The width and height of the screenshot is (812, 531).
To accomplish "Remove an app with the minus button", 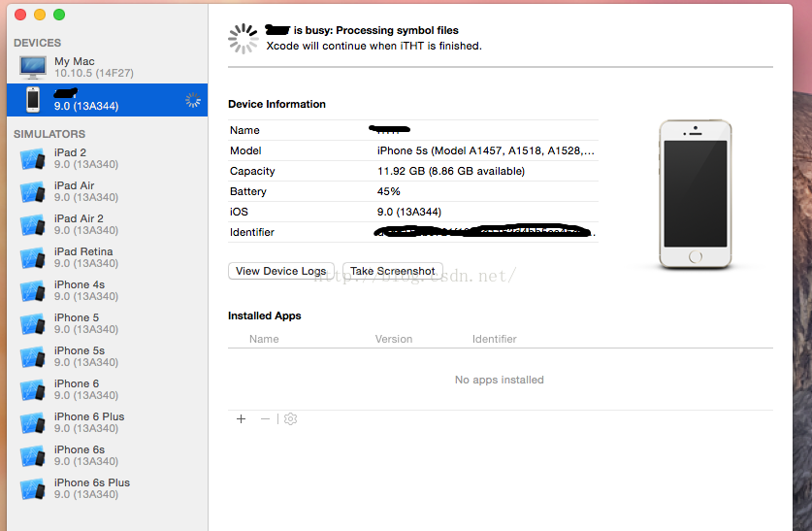I will point(265,418).
